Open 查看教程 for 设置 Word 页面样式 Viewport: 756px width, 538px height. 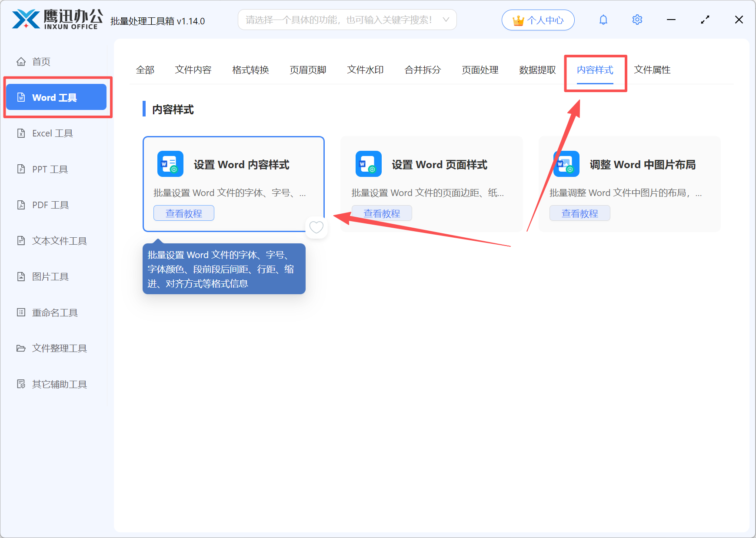[381, 213]
